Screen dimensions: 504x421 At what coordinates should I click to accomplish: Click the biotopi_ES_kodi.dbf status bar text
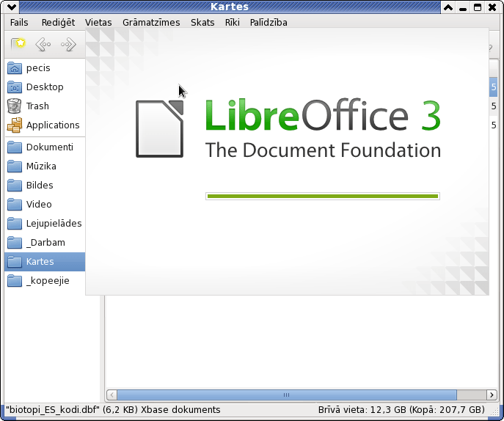point(113,410)
